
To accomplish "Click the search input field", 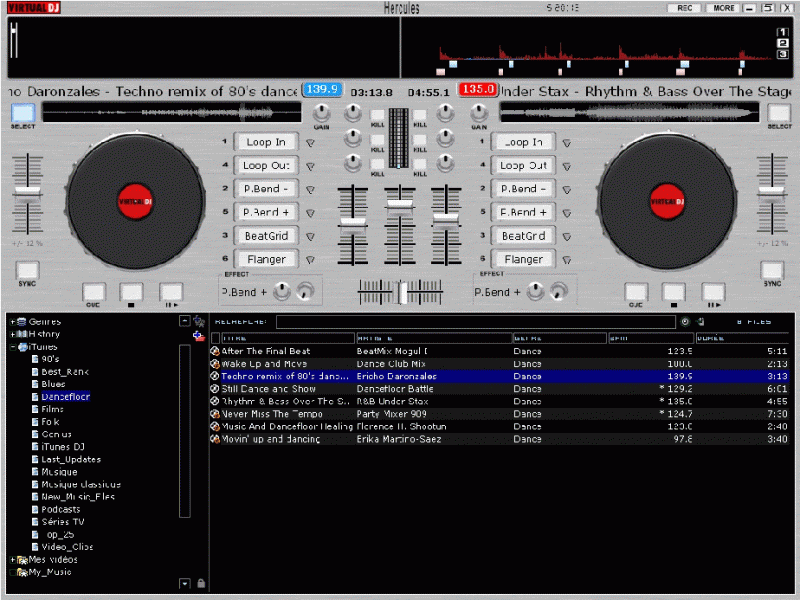I will pyautogui.click(x=476, y=322).
